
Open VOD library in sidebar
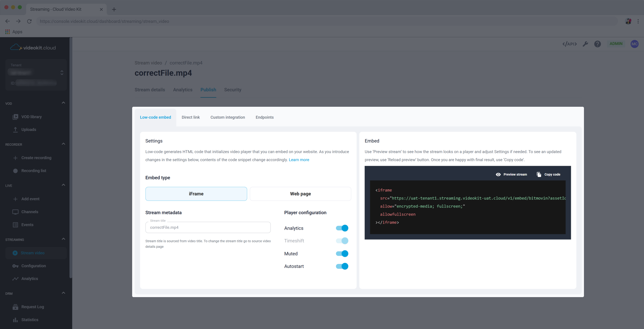[32, 117]
